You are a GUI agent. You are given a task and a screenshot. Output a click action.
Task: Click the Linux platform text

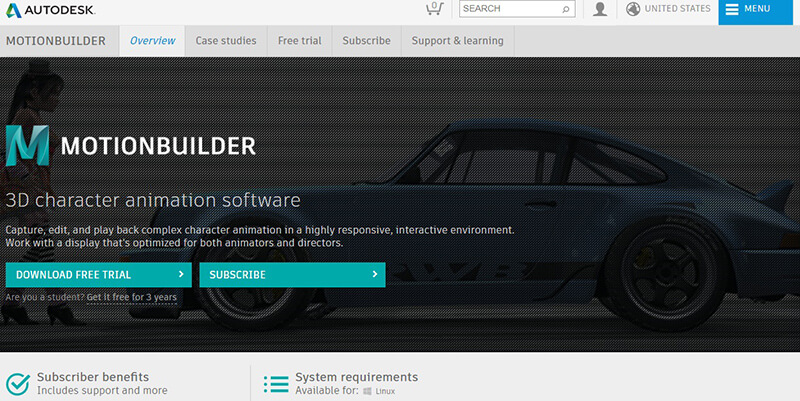pos(385,391)
